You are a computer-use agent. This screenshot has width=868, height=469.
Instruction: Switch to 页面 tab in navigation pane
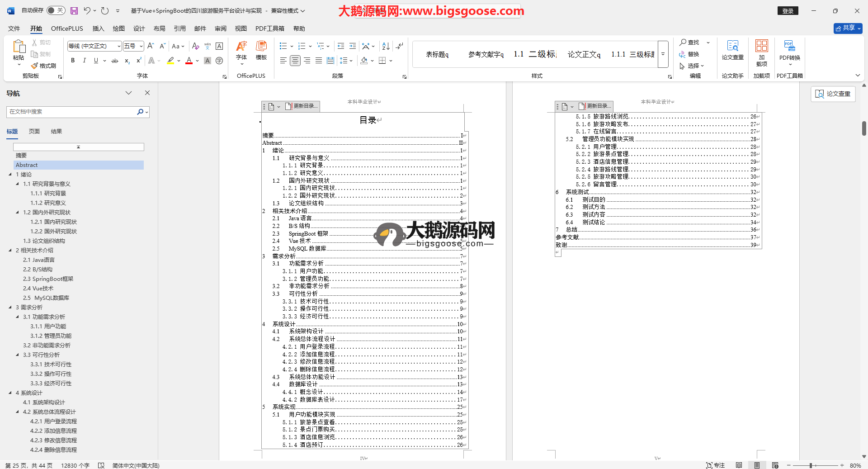tap(34, 132)
